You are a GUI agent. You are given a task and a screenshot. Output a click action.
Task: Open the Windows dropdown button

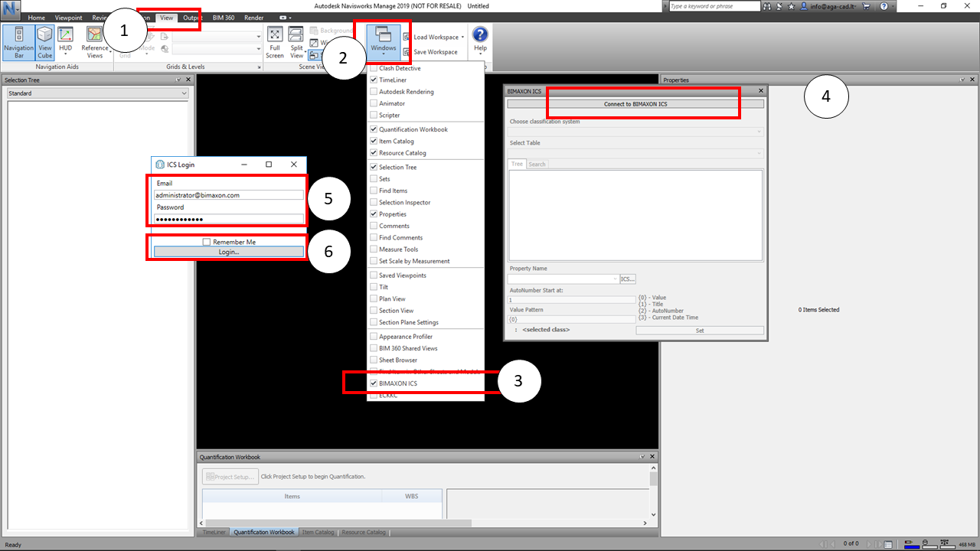[x=384, y=43]
